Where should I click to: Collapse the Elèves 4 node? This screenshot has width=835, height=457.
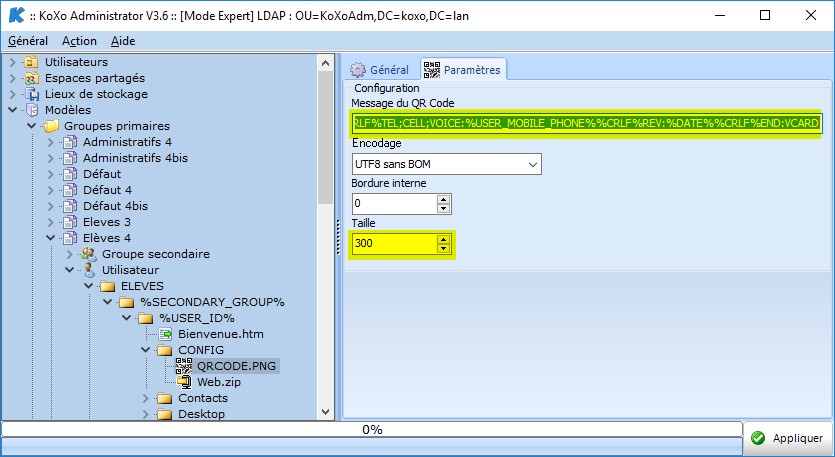51,238
